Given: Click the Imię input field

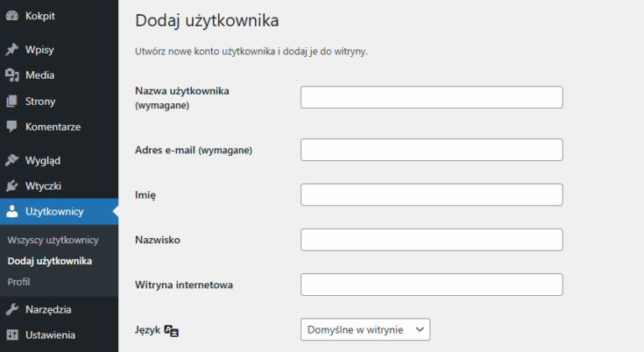Looking at the screenshot, I should pyautogui.click(x=431, y=195).
